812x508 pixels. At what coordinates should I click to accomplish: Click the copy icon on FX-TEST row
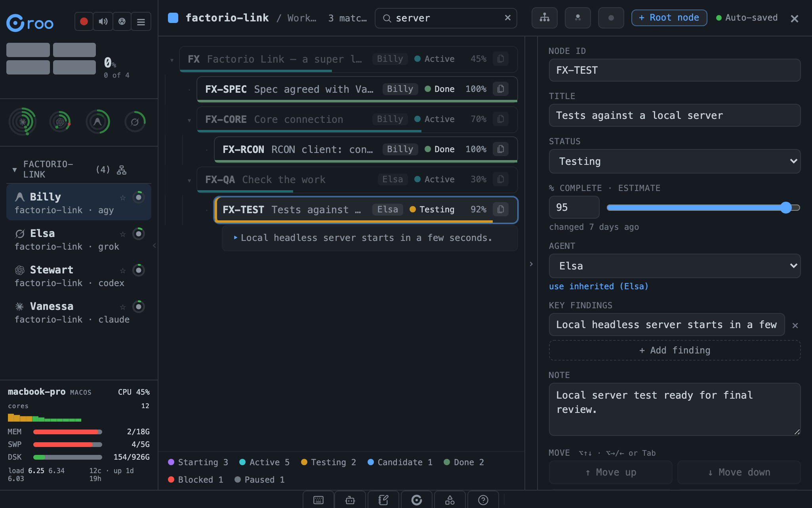[501, 209]
